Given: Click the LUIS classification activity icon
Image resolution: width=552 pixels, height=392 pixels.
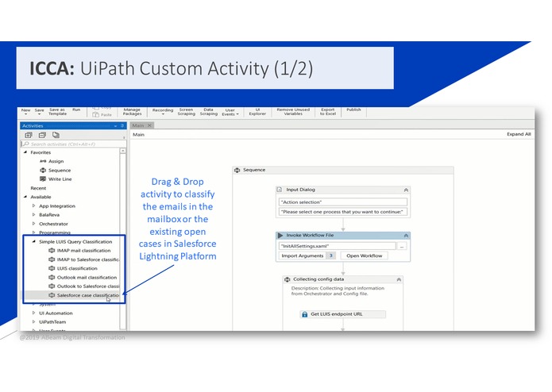Looking at the screenshot, I should tap(52, 268).
